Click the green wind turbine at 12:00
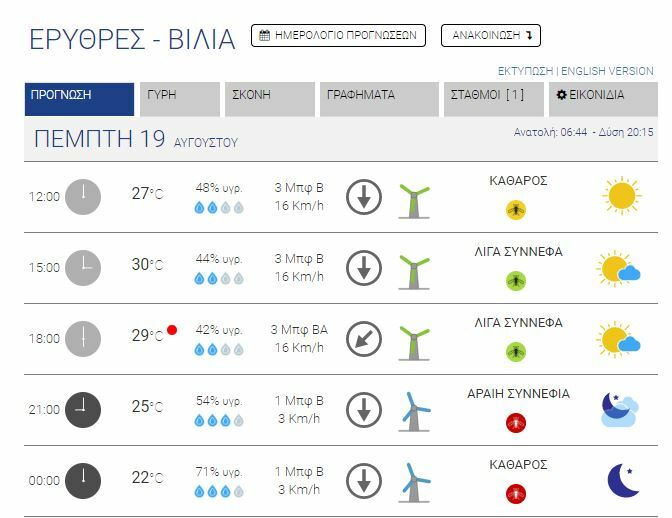 tap(413, 198)
